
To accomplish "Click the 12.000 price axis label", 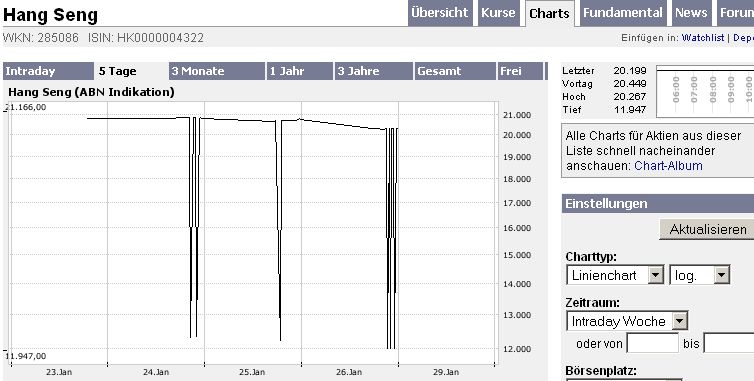I will (517, 349).
